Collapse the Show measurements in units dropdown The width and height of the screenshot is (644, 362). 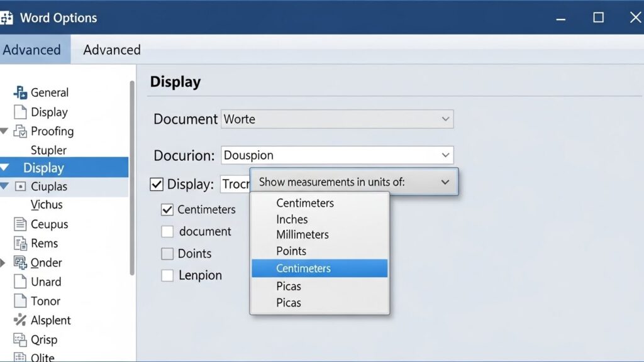click(x=445, y=182)
